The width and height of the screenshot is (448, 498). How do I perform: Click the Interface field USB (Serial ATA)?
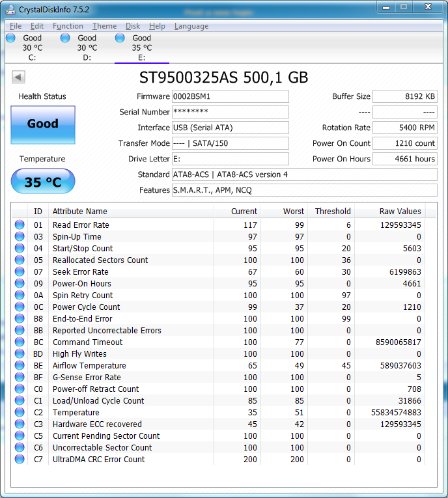pyautogui.click(x=231, y=128)
